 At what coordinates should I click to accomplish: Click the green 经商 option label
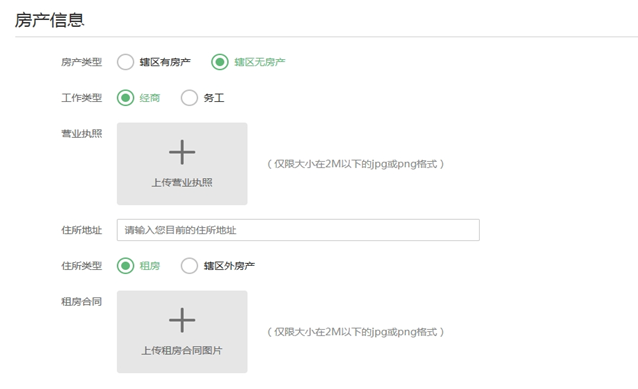click(x=150, y=98)
